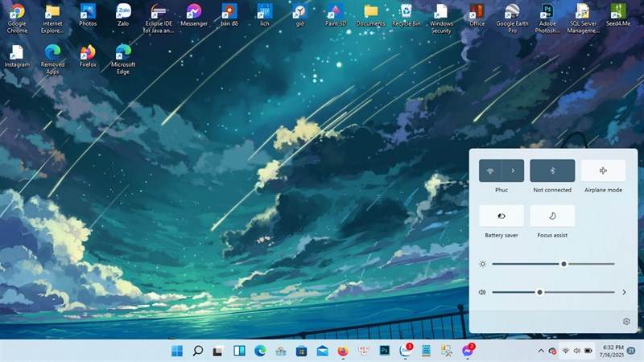This screenshot has height=362, width=644.
Task: Expand audio output options arrow beside volume
Action: point(624,292)
